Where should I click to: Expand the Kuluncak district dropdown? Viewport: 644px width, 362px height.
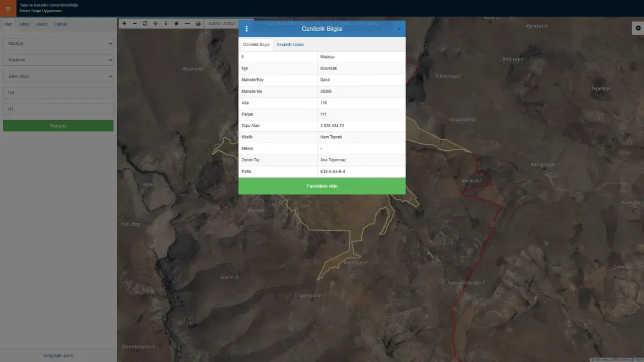coord(58,60)
